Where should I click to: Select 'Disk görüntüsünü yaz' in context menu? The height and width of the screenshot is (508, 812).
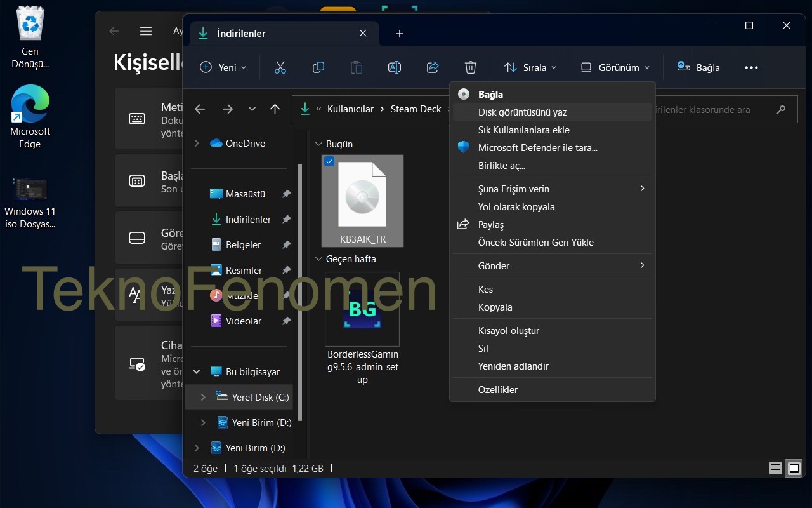pyautogui.click(x=522, y=112)
